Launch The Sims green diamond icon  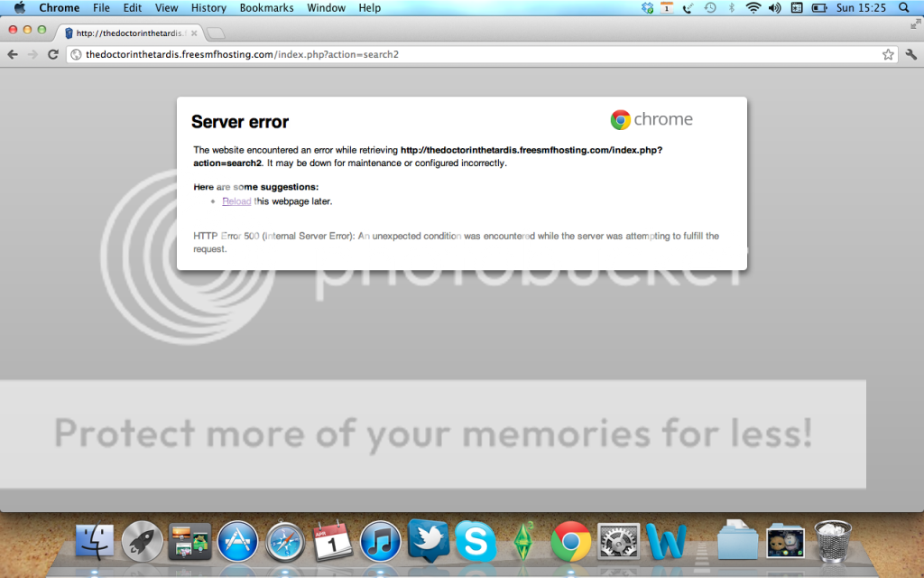click(x=523, y=542)
